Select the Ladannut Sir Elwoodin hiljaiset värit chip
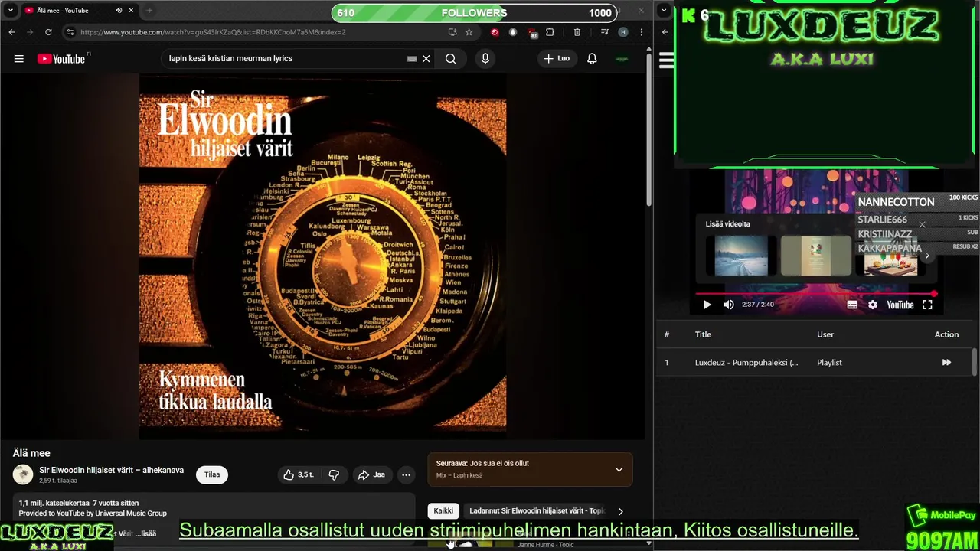The image size is (980, 551). [x=537, y=511]
